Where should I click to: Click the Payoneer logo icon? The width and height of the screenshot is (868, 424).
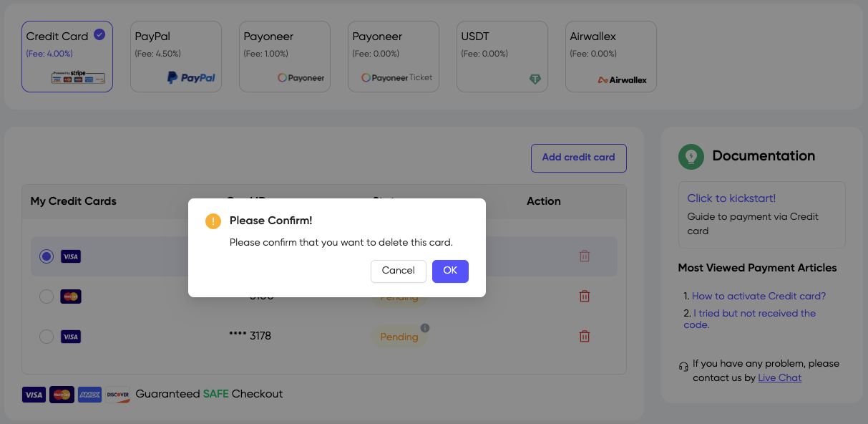[301, 78]
